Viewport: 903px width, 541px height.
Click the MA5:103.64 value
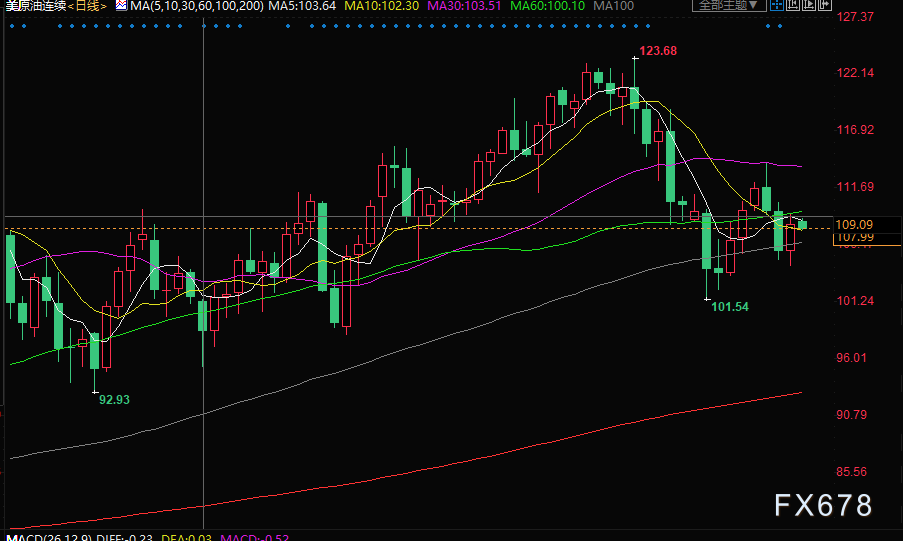302,6
